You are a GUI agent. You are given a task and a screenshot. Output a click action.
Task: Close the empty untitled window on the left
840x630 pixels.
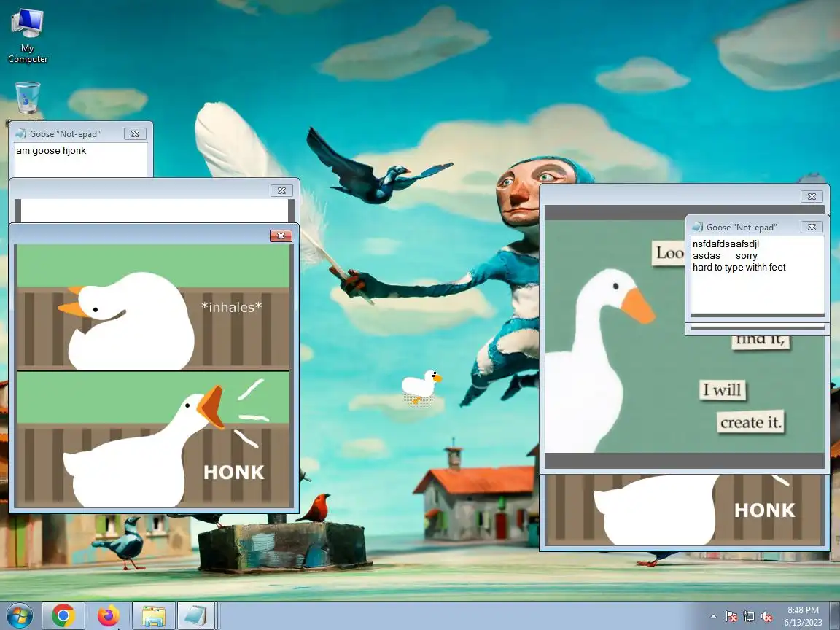click(x=281, y=190)
